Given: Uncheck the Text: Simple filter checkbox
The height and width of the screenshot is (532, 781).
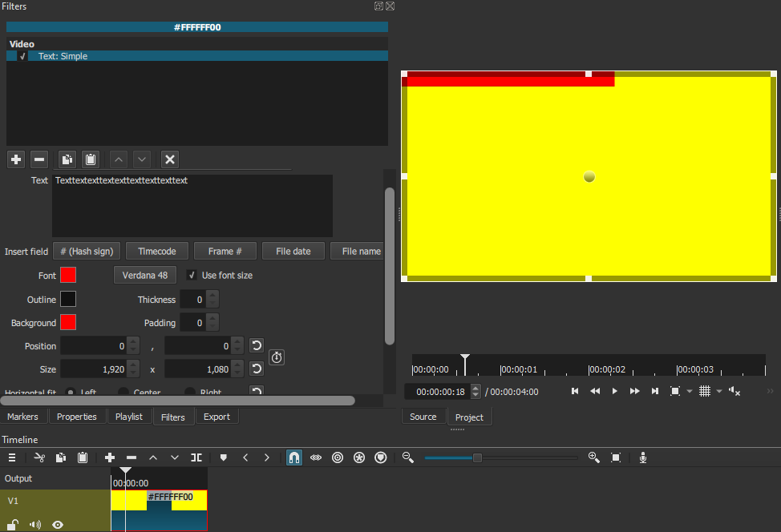Looking at the screenshot, I should (22, 57).
